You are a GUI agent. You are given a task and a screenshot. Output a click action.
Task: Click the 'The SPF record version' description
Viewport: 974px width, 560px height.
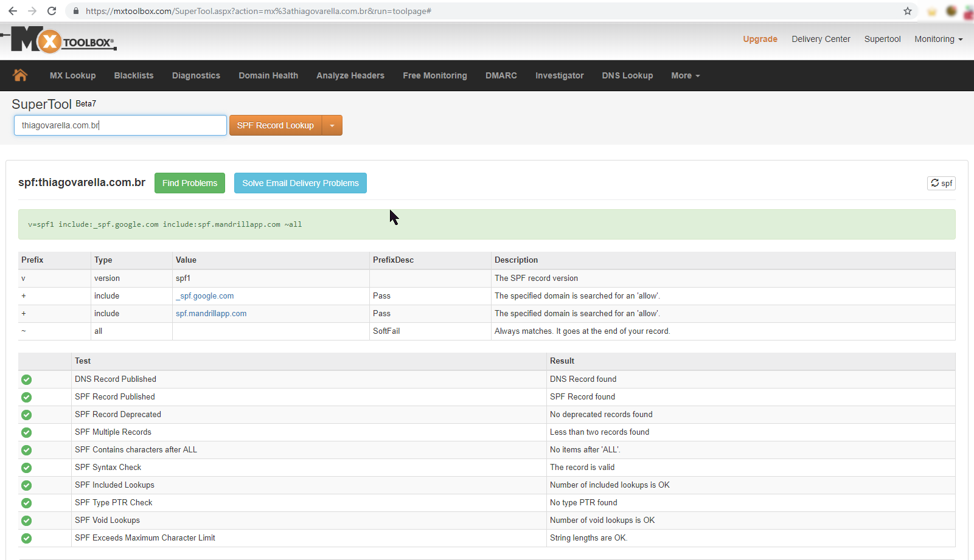[x=536, y=278]
